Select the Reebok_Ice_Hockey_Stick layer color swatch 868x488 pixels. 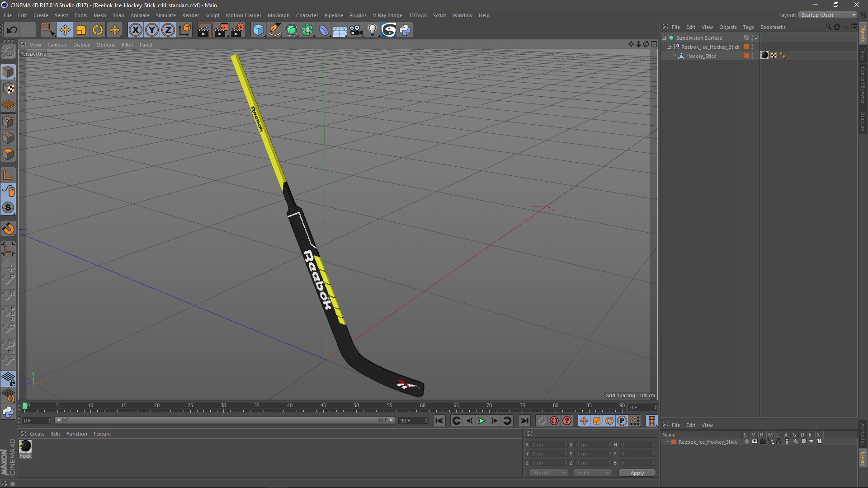tap(674, 442)
